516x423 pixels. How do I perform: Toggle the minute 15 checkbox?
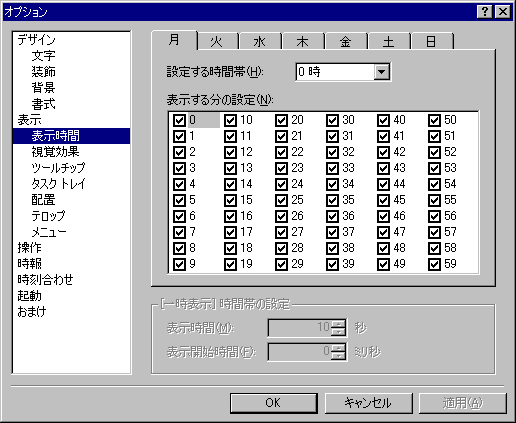pyautogui.click(x=230, y=200)
